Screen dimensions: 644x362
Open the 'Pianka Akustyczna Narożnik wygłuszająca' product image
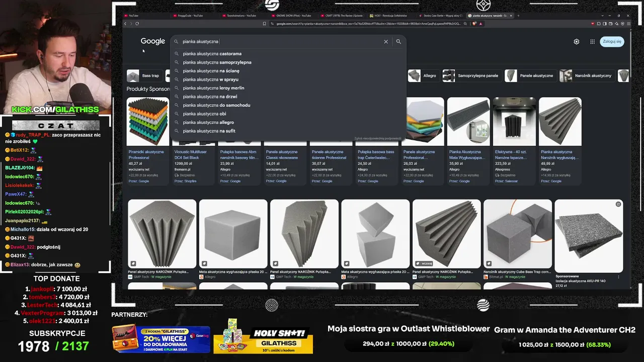point(560,122)
